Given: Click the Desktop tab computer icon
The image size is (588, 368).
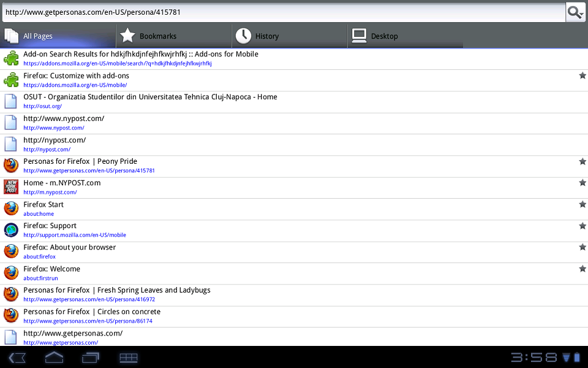Looking at the screenshot, I should click(x=360, y=36).
